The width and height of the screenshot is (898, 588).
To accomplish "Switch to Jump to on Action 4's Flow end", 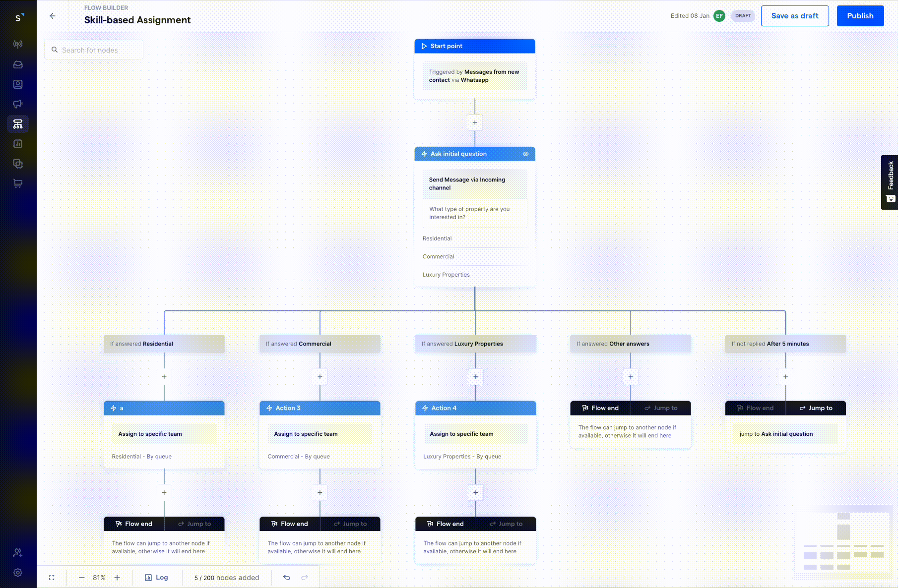I will (x=507, y=524).
